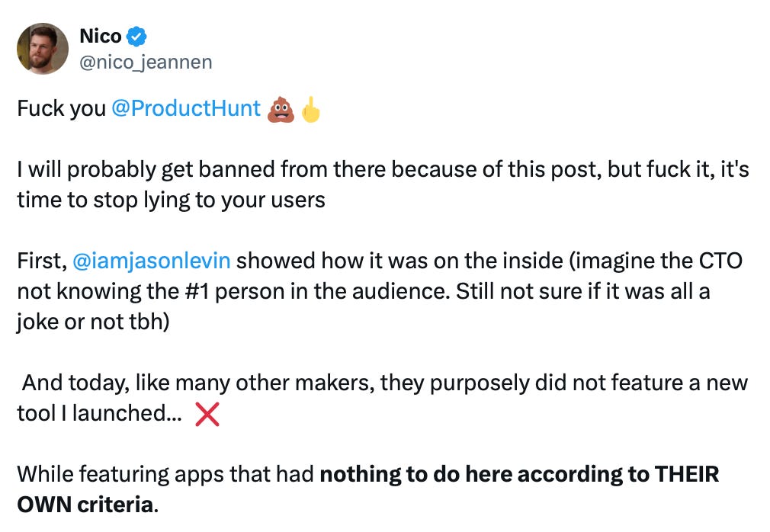Click the opening words "Fuck you"
770x532 pixels.
pyautogui.click(x=62, y=108)
